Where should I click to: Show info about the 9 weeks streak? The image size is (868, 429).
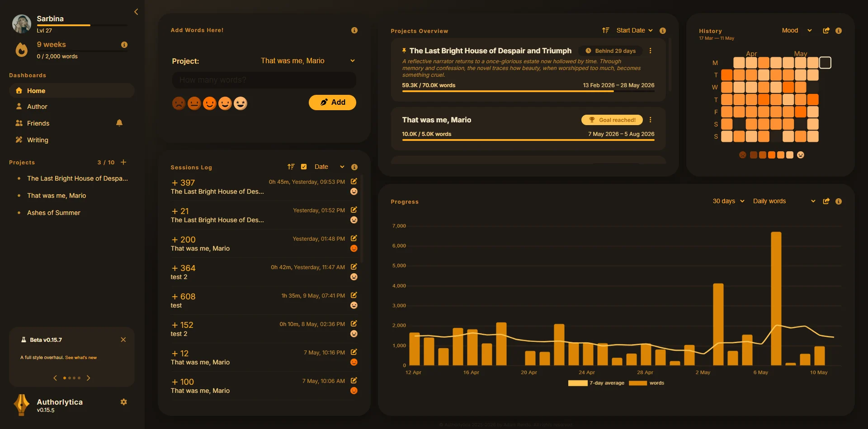point(124,45)
